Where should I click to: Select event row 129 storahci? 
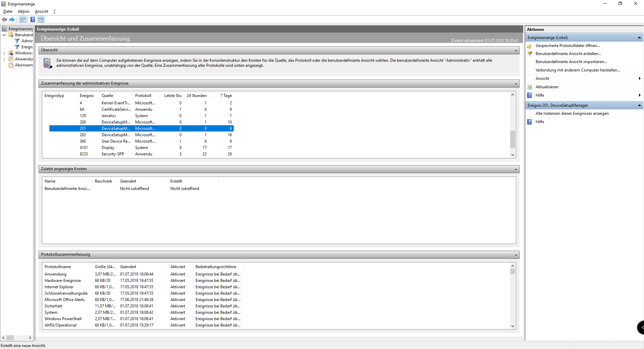tap(141, 116)
